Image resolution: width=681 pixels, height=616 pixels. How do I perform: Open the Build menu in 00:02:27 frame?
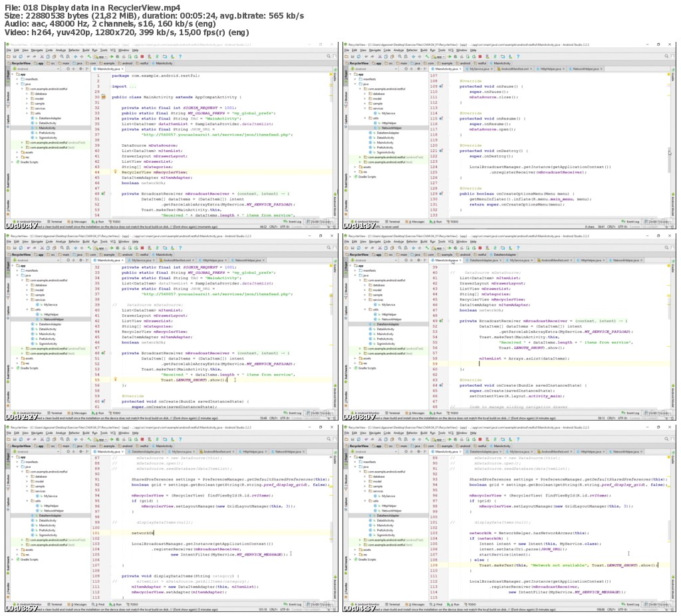[x=86, y=241]
